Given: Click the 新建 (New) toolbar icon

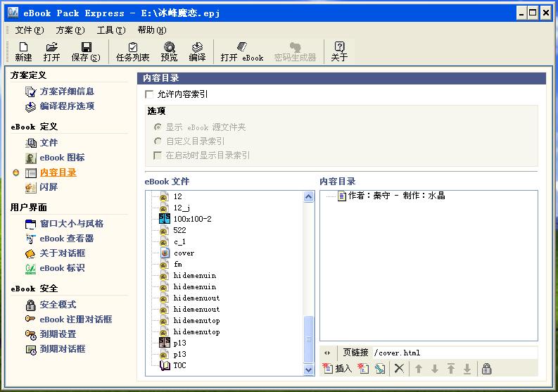Looking at the screenshot, I should click(23, 52).
